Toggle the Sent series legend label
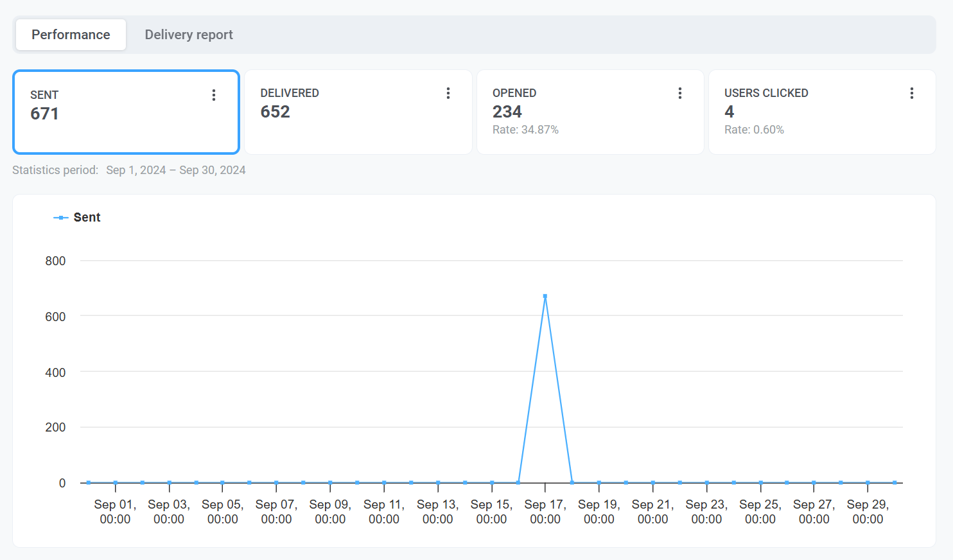The width and height of the screenshot is (953, 560). 87,218
